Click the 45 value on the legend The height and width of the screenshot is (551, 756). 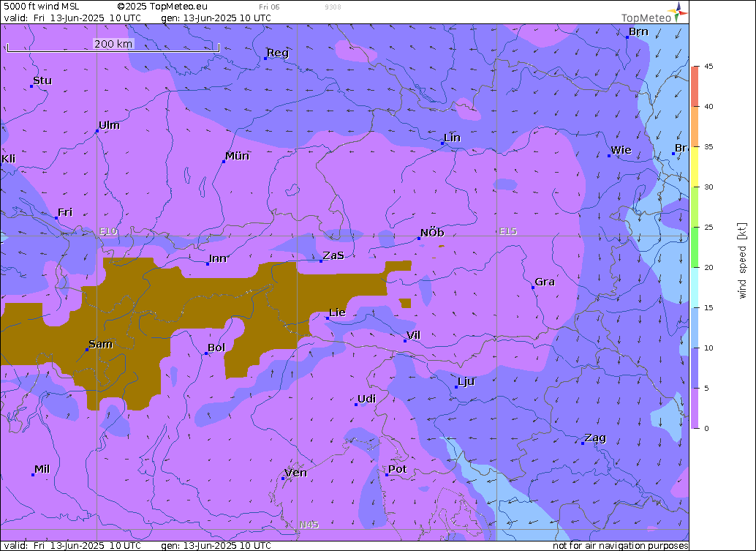(x=708, y=66)
